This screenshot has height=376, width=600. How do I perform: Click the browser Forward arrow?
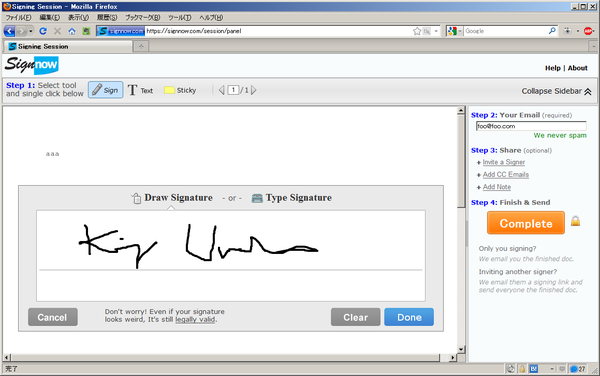point(21,31)
